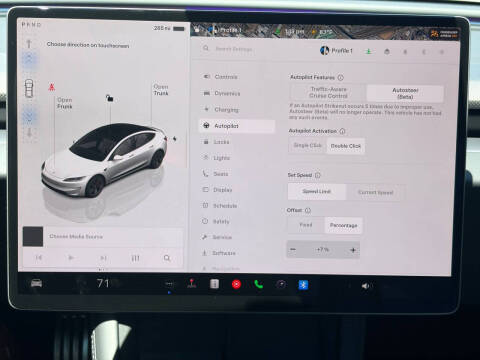Screen dimensions: 480x360
Task: Tap the charge port lightning icon
Action: point(174,138)
